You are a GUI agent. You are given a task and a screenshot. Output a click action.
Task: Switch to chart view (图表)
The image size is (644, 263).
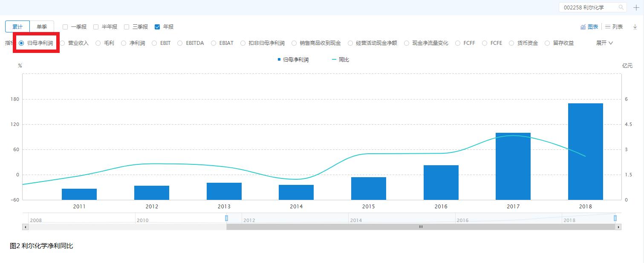(589, 27)
